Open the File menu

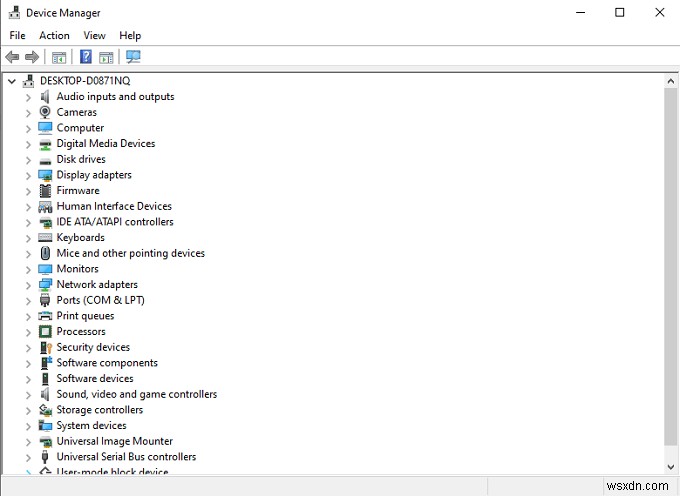pos(17,35)
